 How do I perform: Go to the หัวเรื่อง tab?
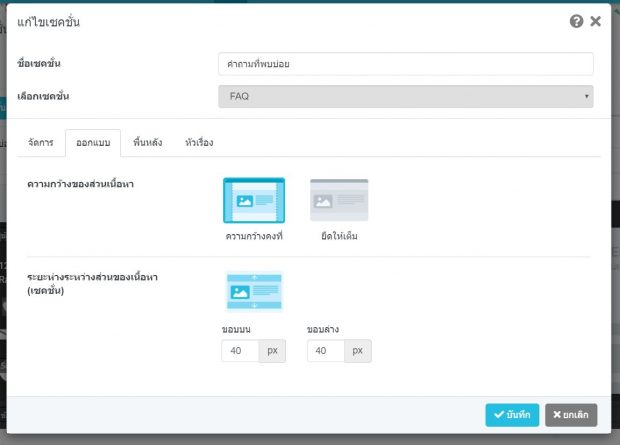click(x=199, y=143)
